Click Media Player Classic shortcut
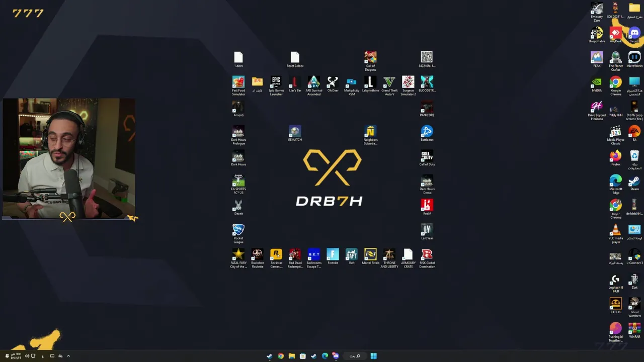 point(615,135)
